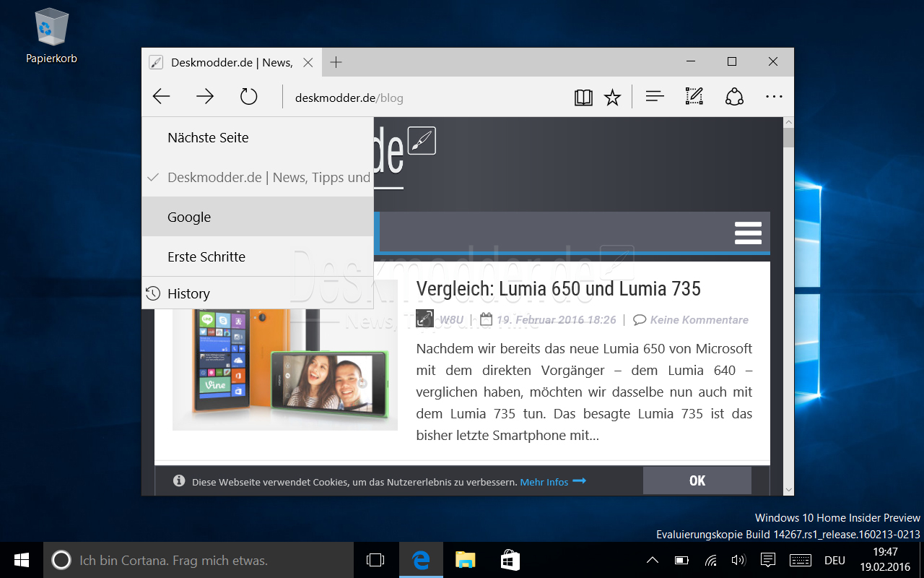Open the More actions ellipsis menu

(774, 97)
